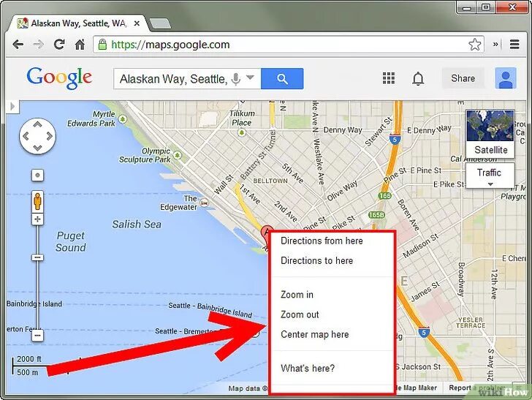The image size is (532, 400).
Task: Toggle the Satellite map view thumbnail
Action: (x=490, y=133)
